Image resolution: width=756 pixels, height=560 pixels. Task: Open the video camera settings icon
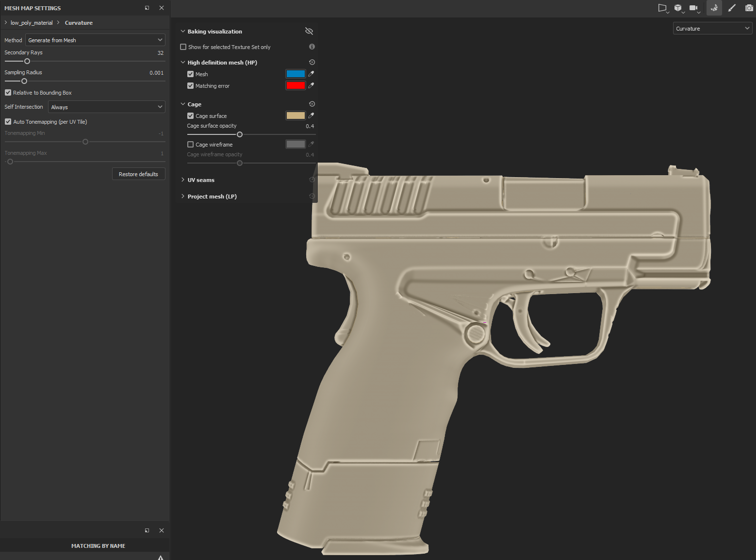click(x=693, y=8)
